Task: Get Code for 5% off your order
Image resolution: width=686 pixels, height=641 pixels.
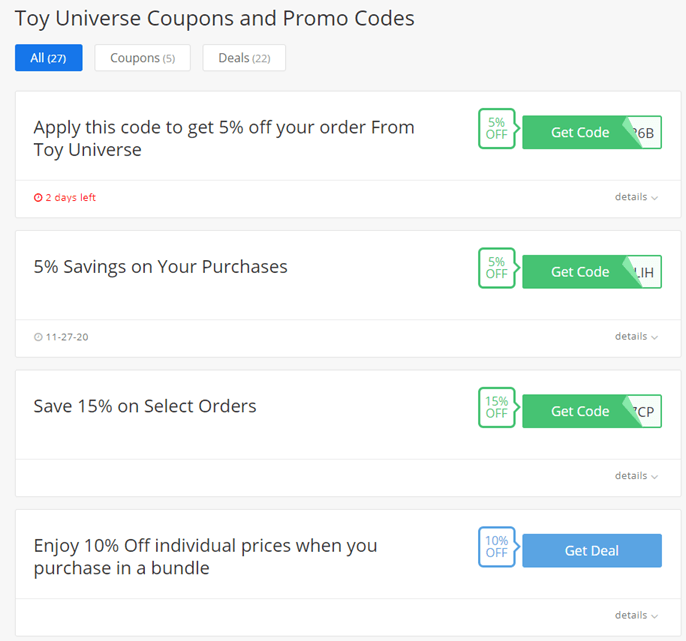Action: pos(580,133)
